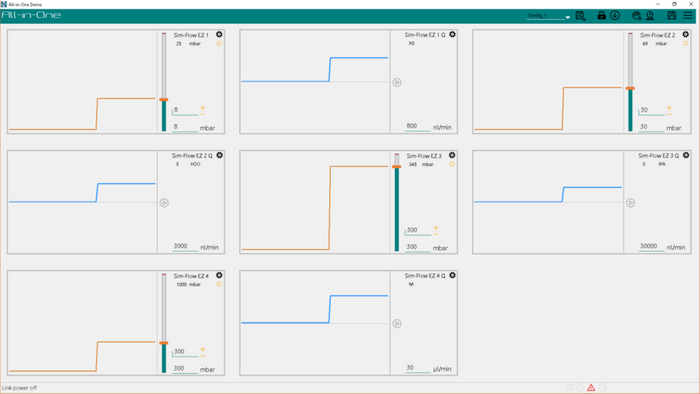The width and height of the screenshot is (700, 394).
Task: Click the Sim-Flow EZ 4 pressure slider handle
Action: click(164, 343)
